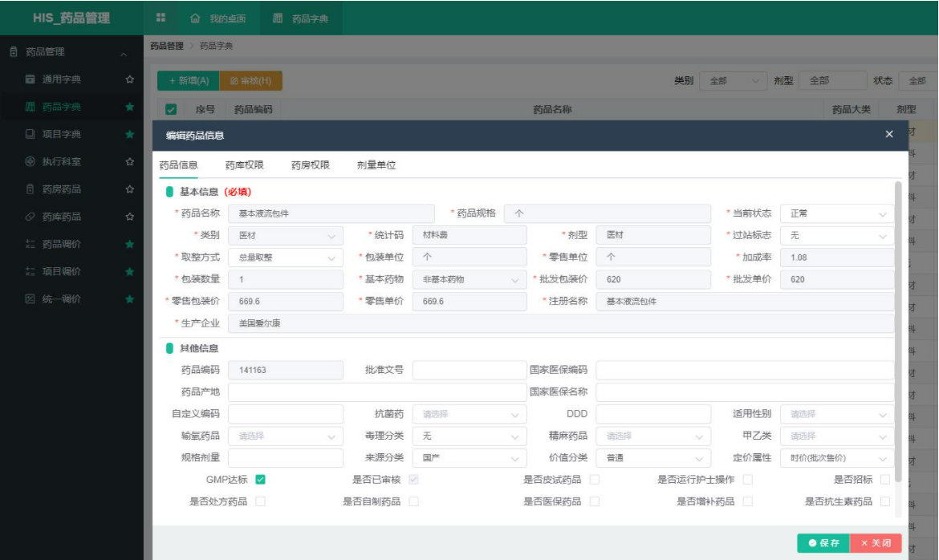The width and height of the screenshot is (939, 560).
Task: Click the 药品管理 clipboard icon in sidebar
Action: pyautogui.click(x=14, y=51)
